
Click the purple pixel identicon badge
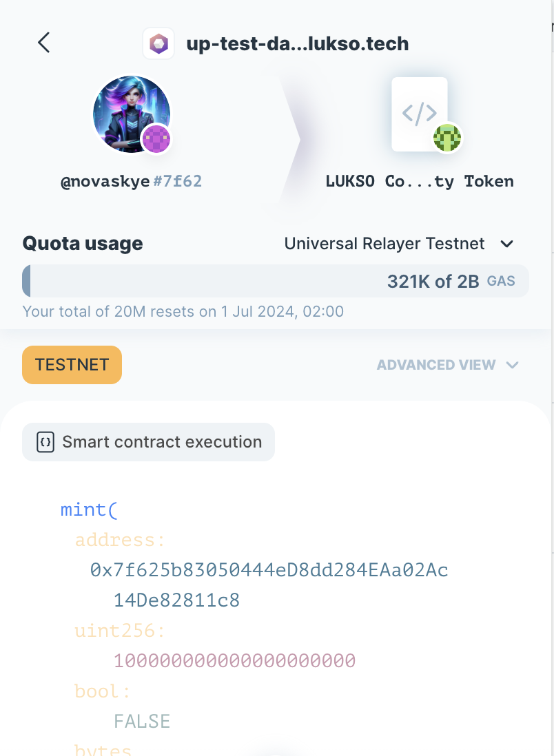[x=156, y=140]
